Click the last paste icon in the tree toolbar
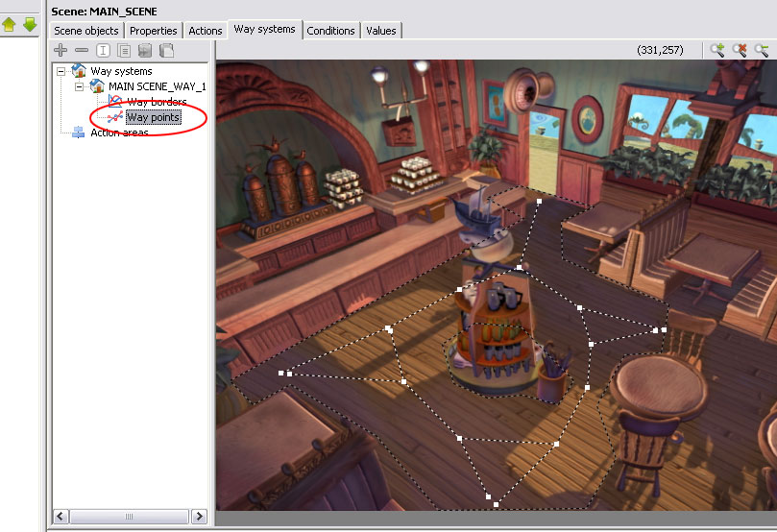 tap(166, 50)
